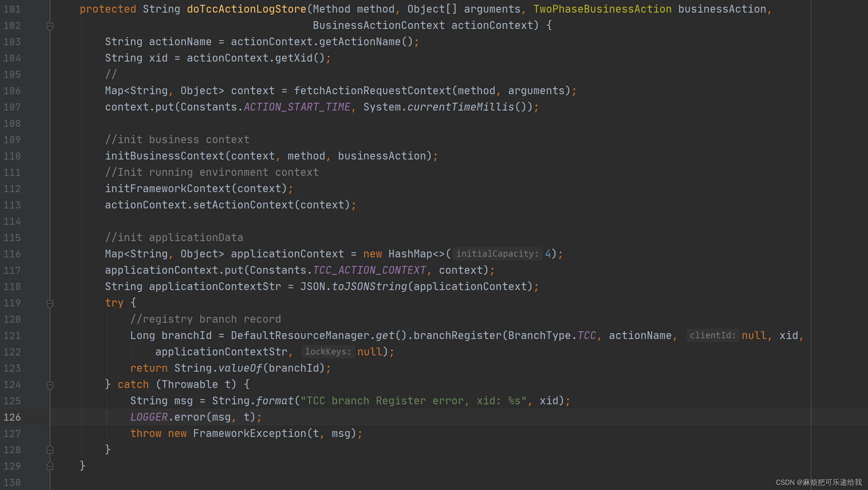Click the //init business context comment

pyautogui.click(x=177, y=140)
